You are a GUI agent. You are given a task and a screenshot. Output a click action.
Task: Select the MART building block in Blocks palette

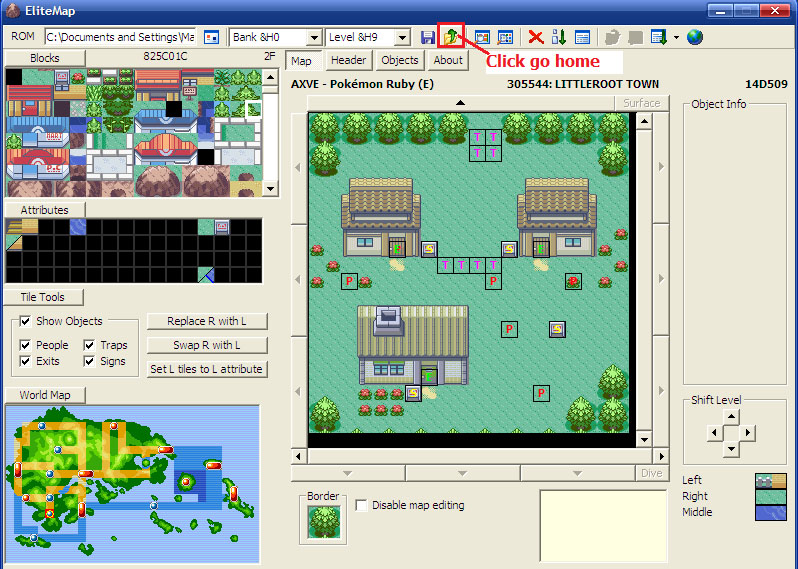pyautogui.click(x=38, y=132)
